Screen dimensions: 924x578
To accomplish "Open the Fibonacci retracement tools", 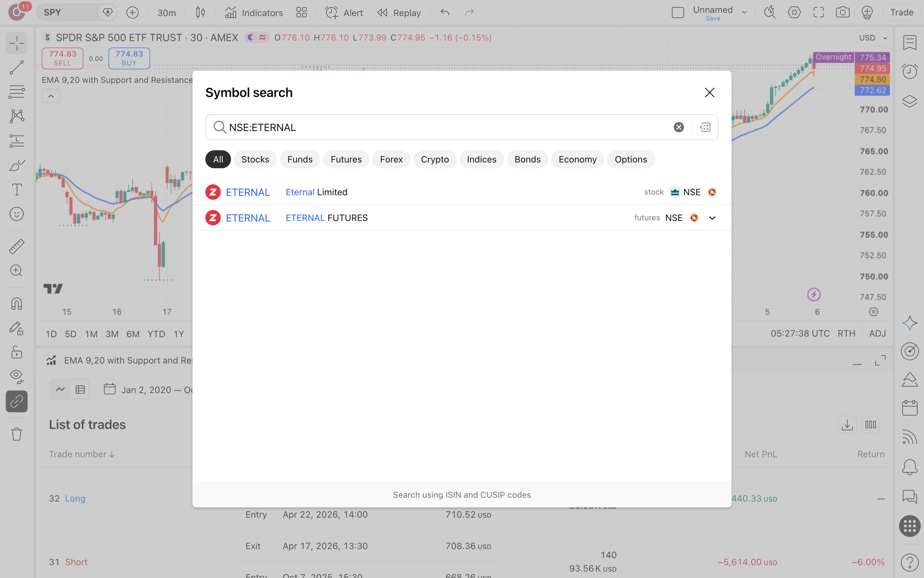I will pyautogui.click(x=17, y=92).
